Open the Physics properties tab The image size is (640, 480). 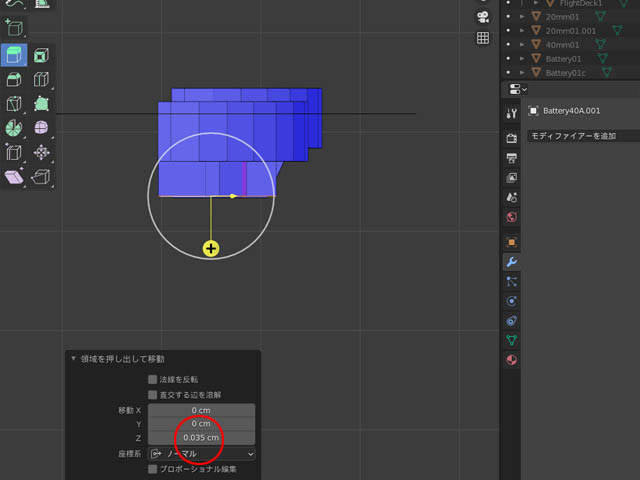(511, 301)
